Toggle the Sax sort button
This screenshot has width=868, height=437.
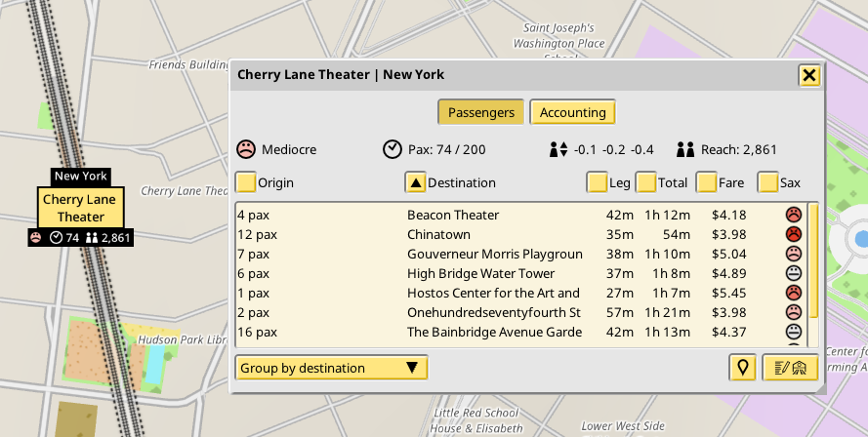pos(768,182)
